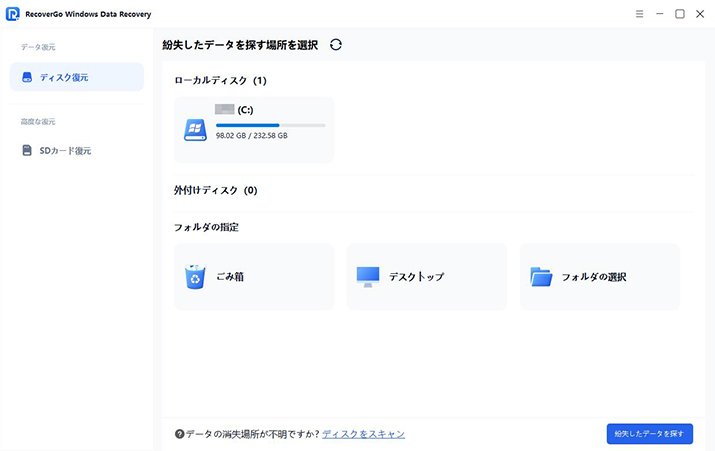The width and height of the screenshot is (715, 451).
Task: Open the フォルダの選択 folder picker
Action: [600, 276]
